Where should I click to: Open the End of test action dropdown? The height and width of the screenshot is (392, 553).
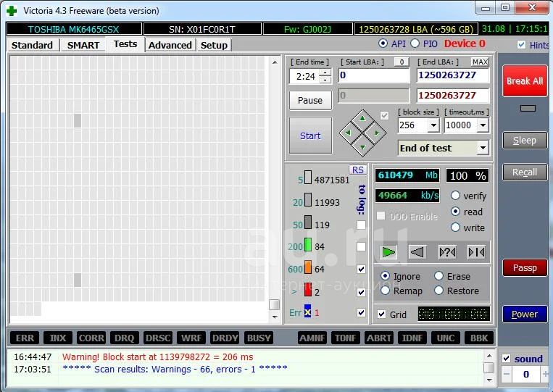click(x=483, y=148)
